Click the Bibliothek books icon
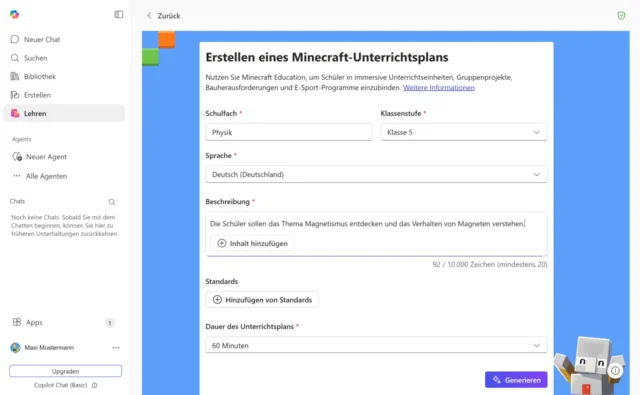 [15, 76]
